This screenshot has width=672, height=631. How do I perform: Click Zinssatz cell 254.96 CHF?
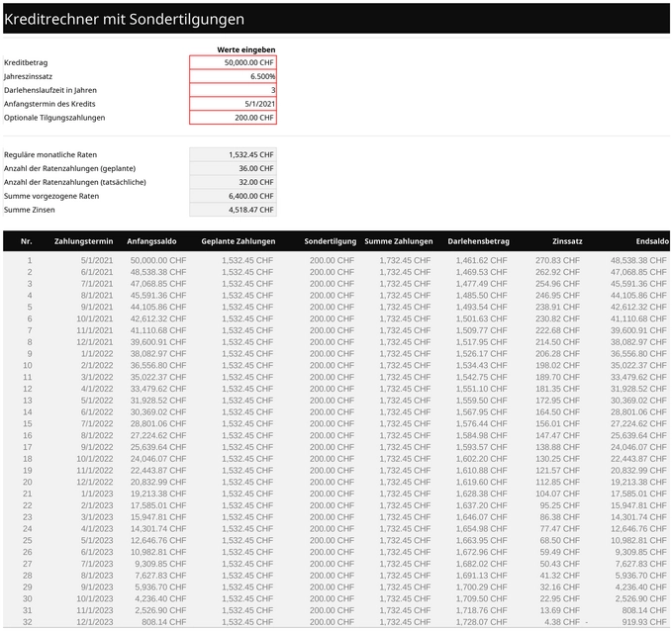[x=557, y=284]
